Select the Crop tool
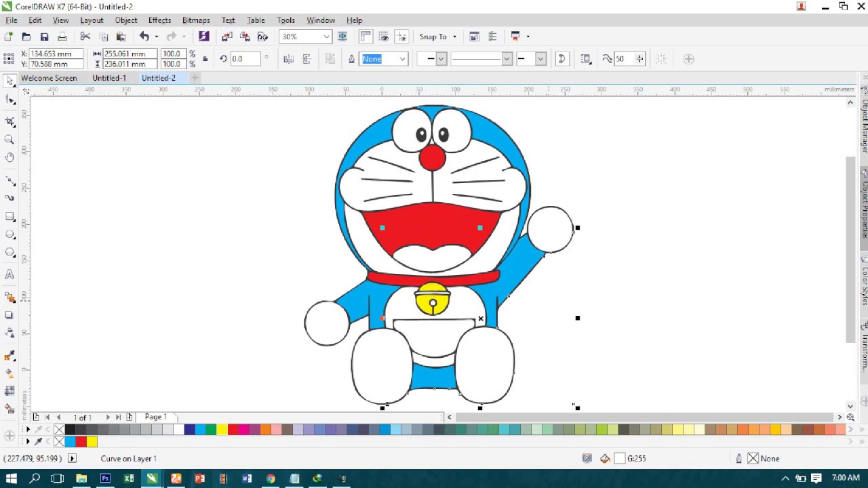The height and width of the screenshot is (488, 868). click(x=9, y=122)
